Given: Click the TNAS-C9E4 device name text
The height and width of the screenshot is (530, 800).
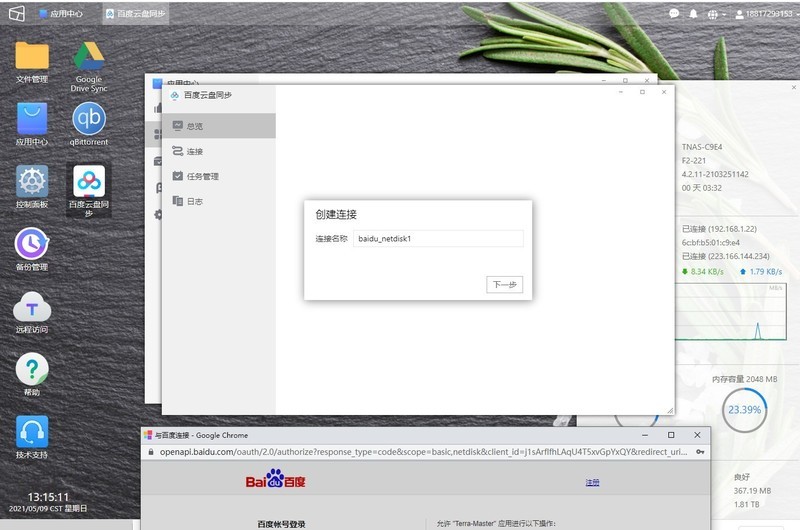Looking at the screenshot, I should point(702,147).
